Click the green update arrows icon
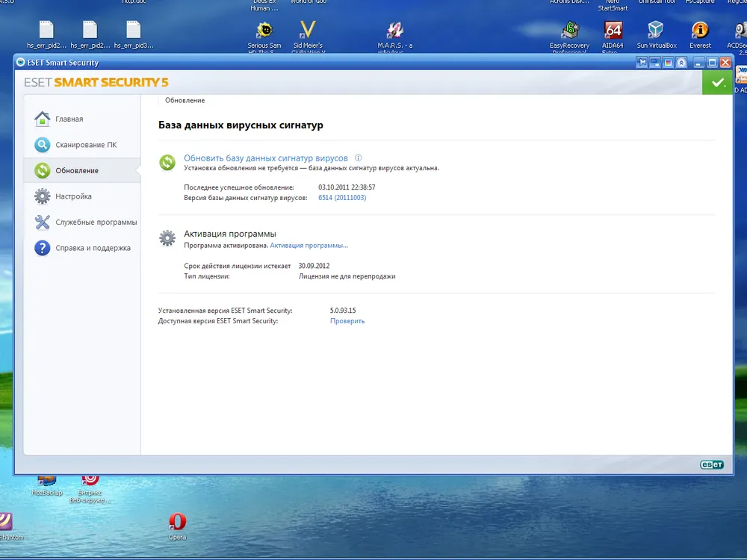Viewport: 747px width, 560px height. pos(167,162)
